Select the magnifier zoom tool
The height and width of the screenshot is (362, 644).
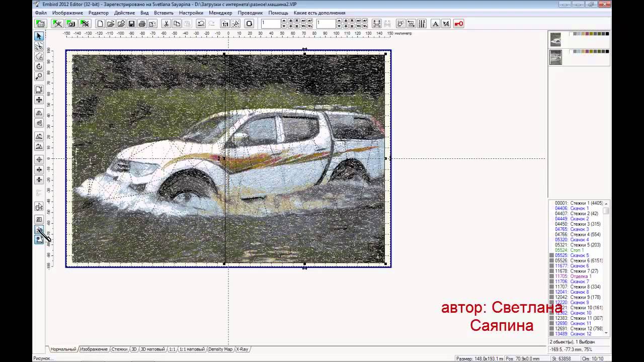click(x=39, y=76)
